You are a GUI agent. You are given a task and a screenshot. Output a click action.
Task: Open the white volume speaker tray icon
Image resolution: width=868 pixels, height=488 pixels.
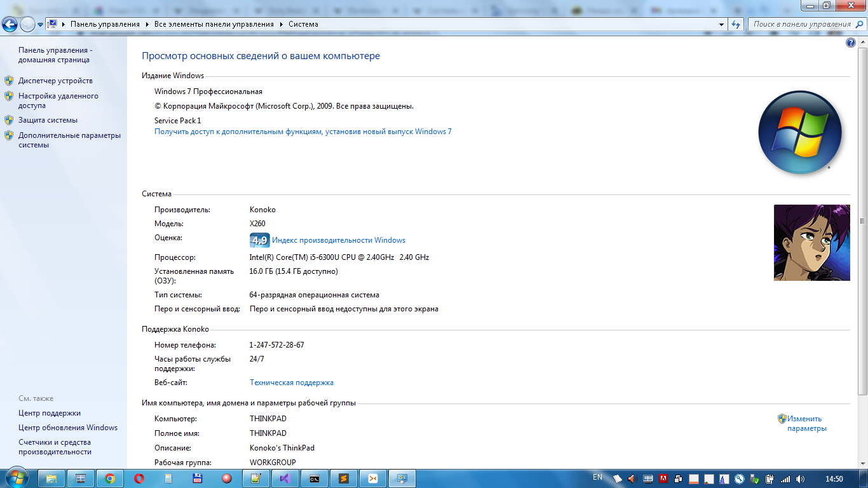pos(800,478)
